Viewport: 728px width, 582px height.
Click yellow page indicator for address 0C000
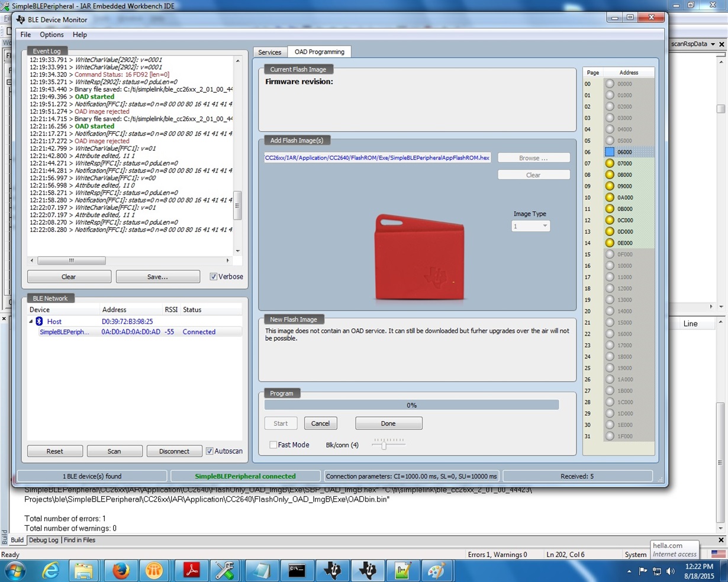(610, 220)
